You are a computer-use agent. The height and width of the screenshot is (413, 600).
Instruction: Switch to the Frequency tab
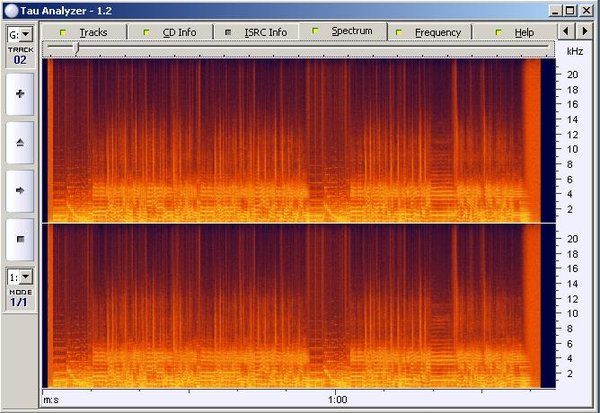pyautogui.click(x=429, y=32)
